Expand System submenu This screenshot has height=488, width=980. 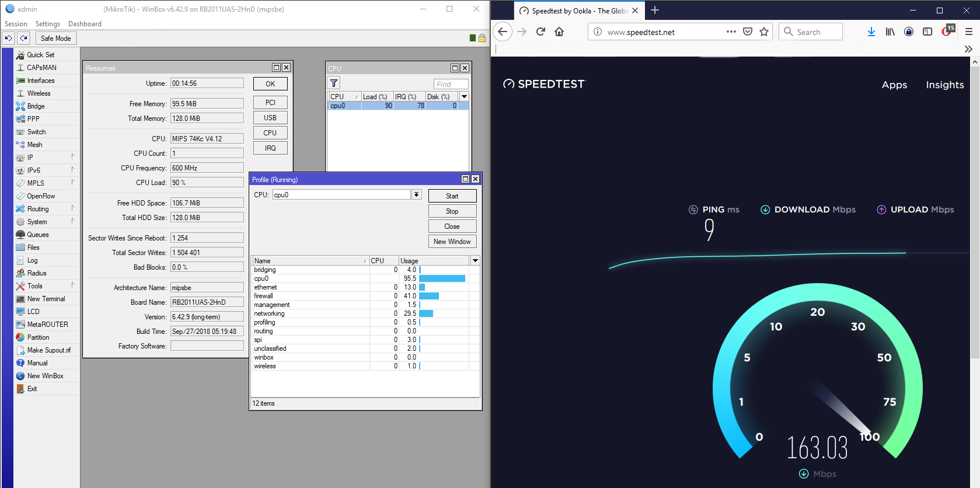tap(73, 221)
